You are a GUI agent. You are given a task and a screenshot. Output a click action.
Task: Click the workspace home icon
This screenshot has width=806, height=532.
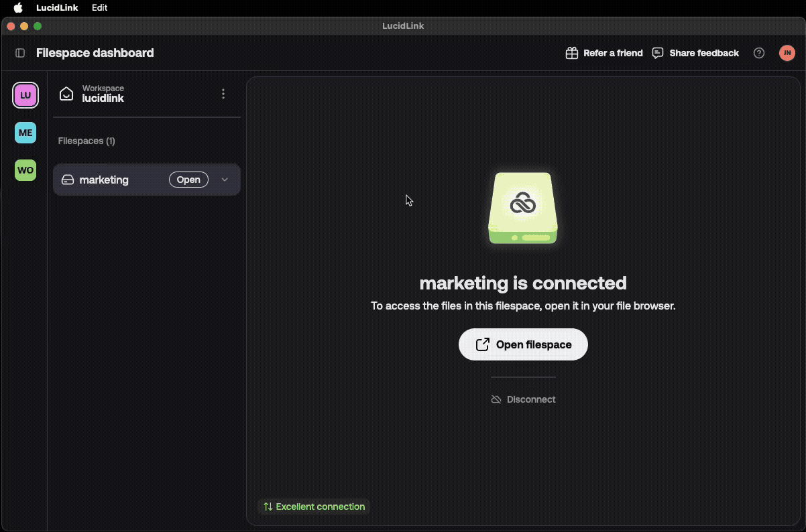(66, 94)
